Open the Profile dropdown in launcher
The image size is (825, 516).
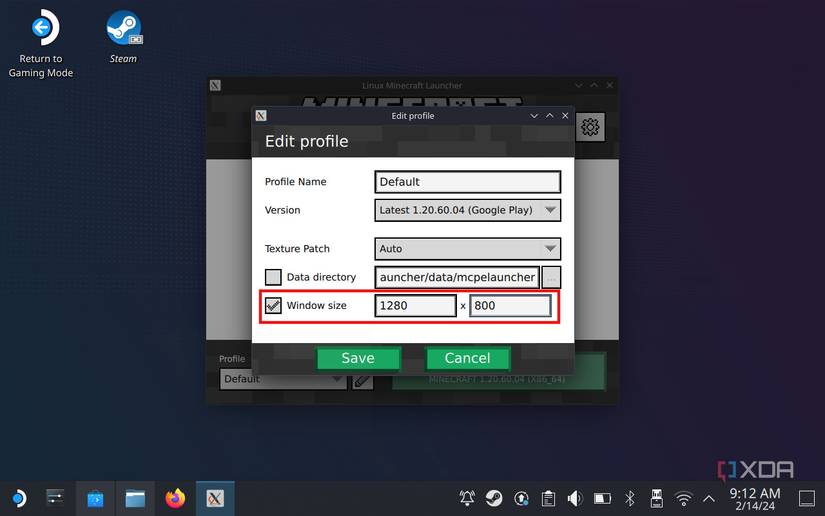point(283,379)
